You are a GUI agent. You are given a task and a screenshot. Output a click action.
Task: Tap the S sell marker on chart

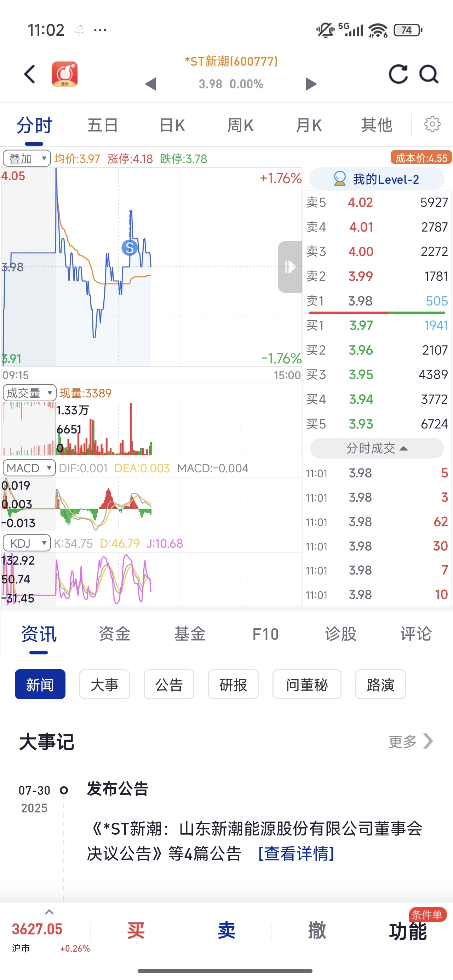(130, 248)
